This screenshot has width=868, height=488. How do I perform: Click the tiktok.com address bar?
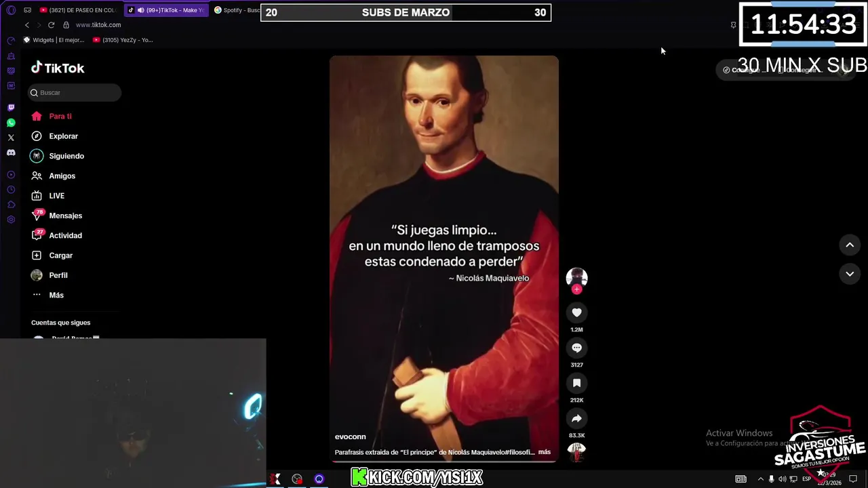pyautogui.click(x=98, y=25)
